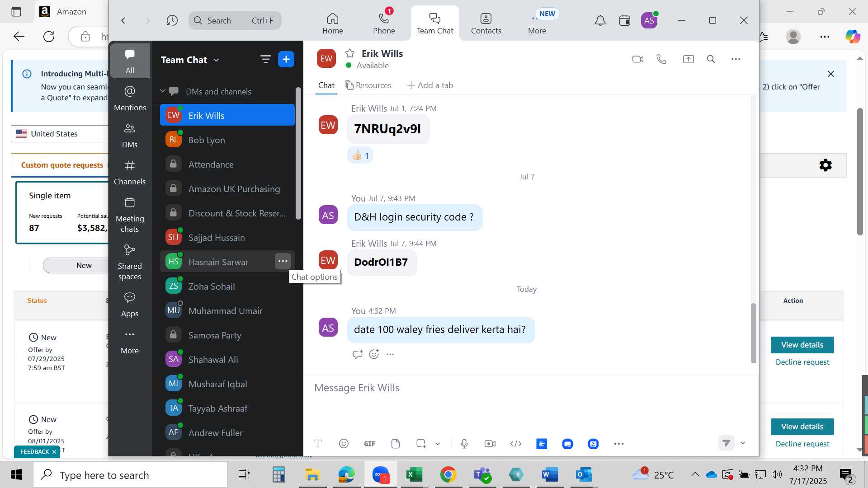
Task: Open the Attendance channel
Action: [x=227, y=164]
